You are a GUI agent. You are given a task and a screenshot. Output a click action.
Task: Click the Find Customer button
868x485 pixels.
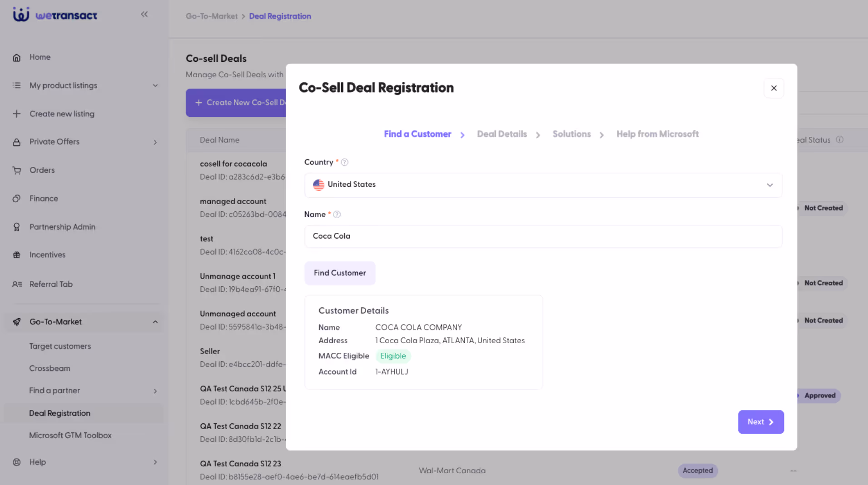pyautogui.click(x=340, y=273)
